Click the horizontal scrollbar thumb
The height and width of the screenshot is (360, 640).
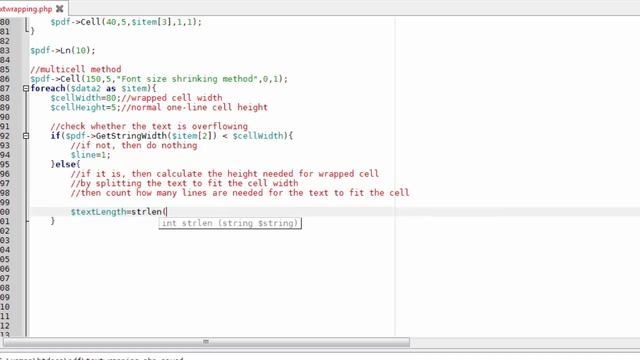(x=206, y=342)
